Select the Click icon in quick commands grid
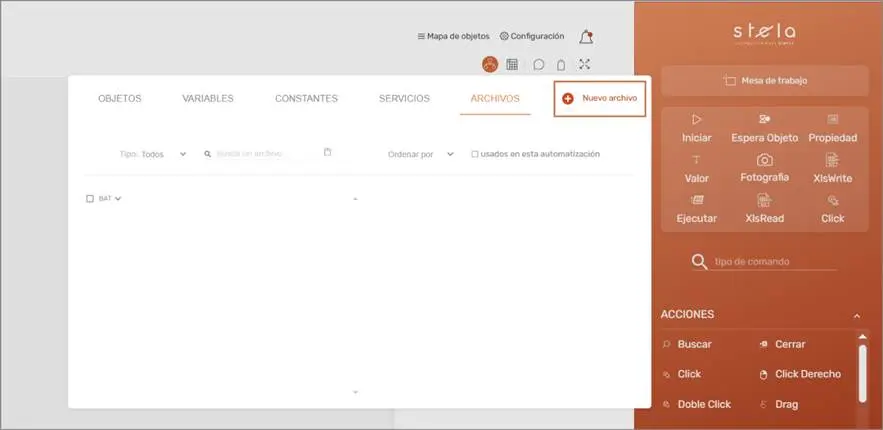 click(833, 200)
